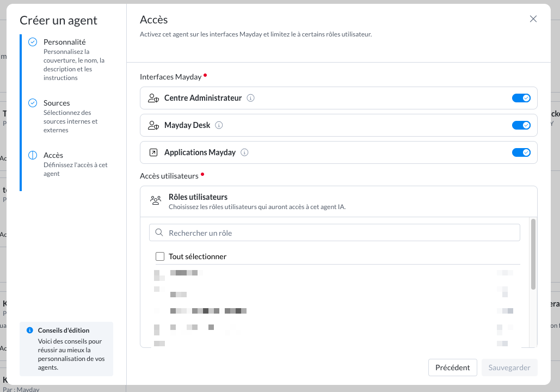Viewport: 560px width, 392px height.
Task: Click the magnifier icon in role search
Action: (159, 233)
